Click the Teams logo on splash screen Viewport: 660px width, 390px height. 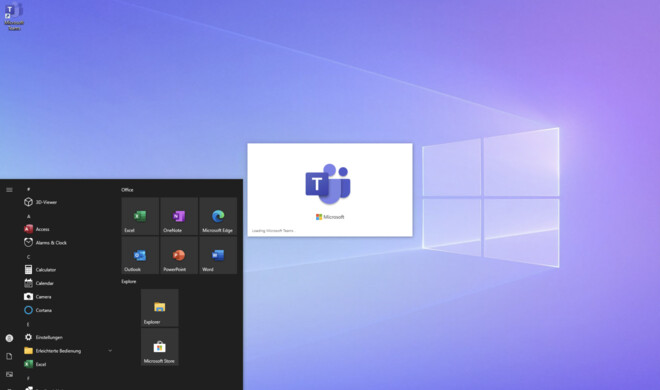click(x=328, y=184)
